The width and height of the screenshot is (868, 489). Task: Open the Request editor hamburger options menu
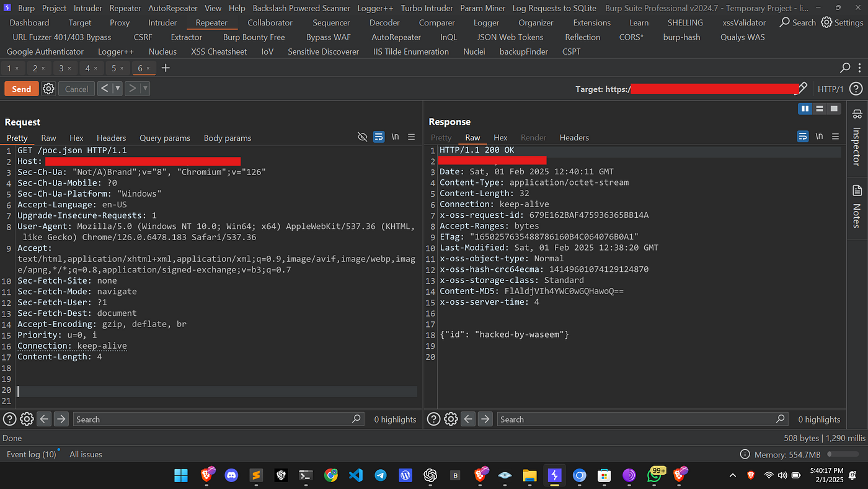[x=411, y=137]
